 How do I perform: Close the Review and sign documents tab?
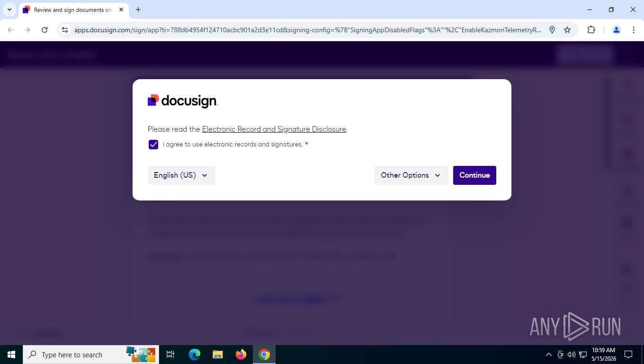121,9
